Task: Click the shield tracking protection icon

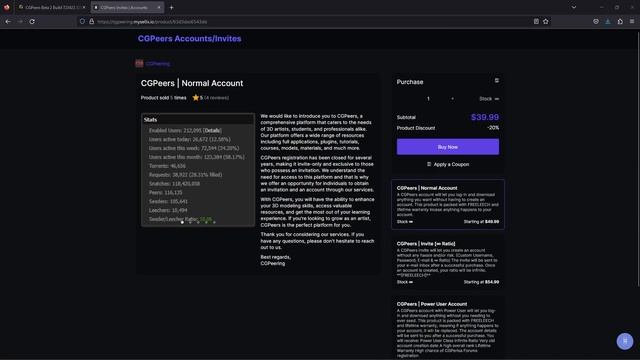Action: [x=82, y=22]
